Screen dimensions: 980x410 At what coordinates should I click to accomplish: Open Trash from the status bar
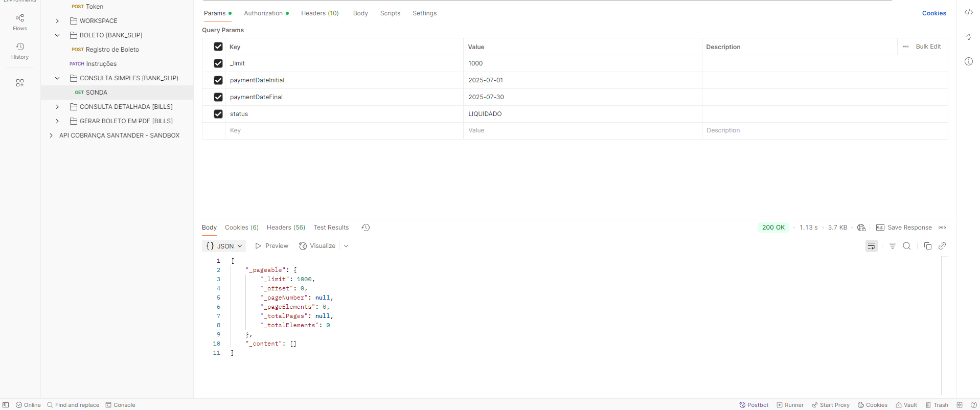click(x=937, y=405)
